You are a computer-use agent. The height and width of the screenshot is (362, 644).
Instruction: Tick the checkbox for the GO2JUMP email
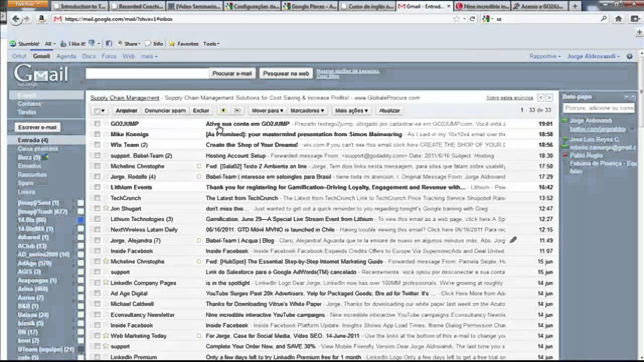97,124
